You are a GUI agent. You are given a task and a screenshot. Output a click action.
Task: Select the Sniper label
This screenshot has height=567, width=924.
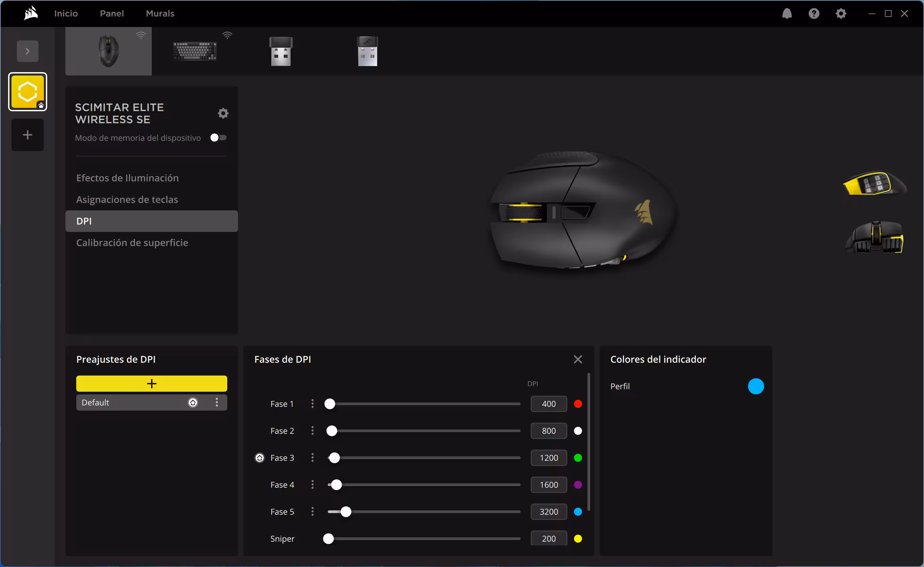pyautogui.click(x=282, y=539)
